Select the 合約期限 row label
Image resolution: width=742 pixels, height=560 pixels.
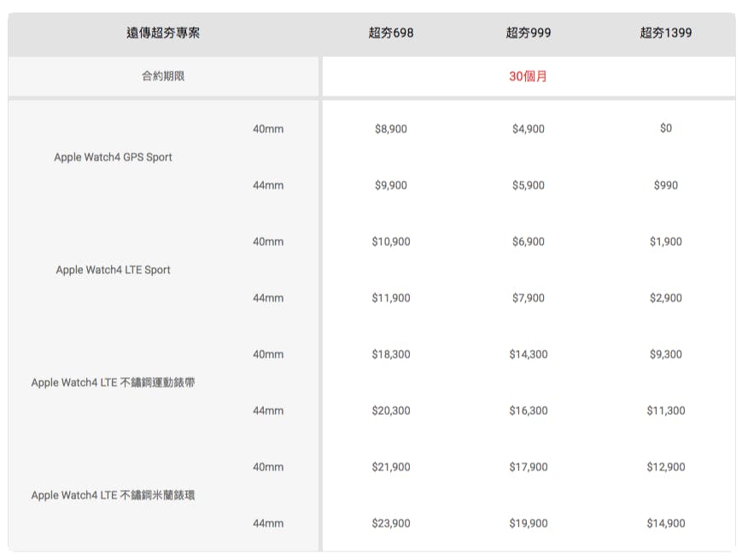tap(163, 76)
